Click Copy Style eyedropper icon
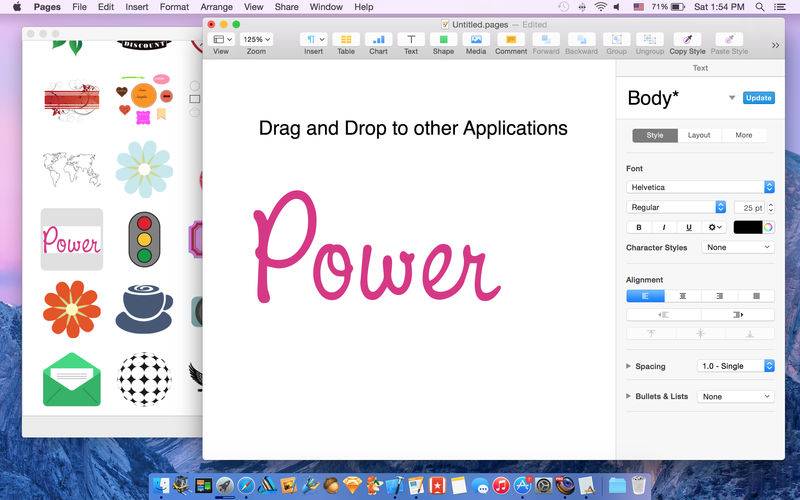The width and height of the screenshot is (800, 500). point(687,39)
